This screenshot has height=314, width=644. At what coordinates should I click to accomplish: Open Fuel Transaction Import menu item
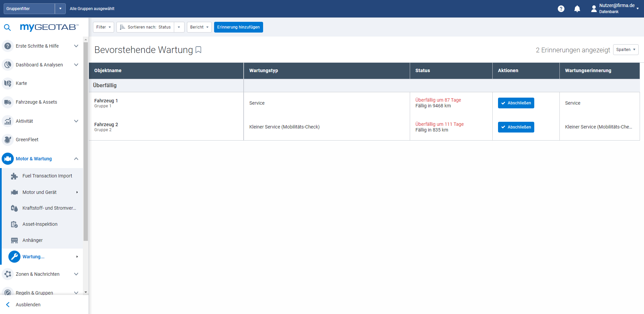click(x=47, y=176)
